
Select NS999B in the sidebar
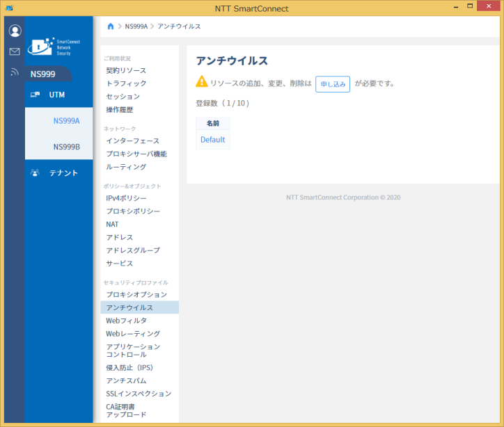point(67,147)
